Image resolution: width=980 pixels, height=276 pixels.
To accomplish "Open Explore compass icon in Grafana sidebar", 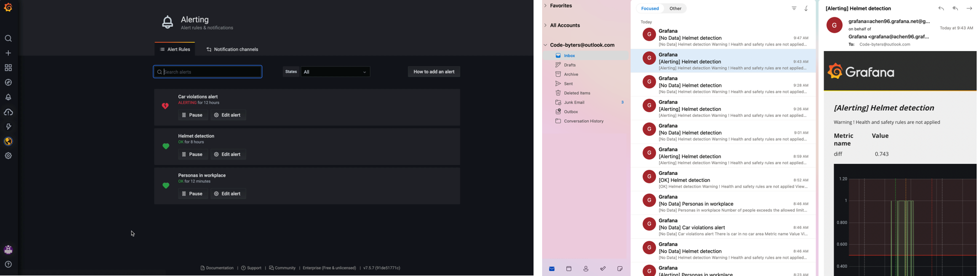I will tap(8, 82).
